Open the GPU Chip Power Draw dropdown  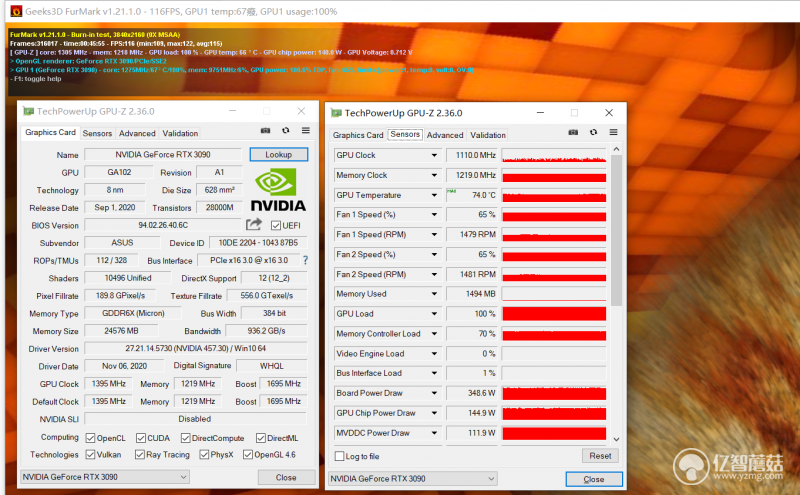coord(434,413)
